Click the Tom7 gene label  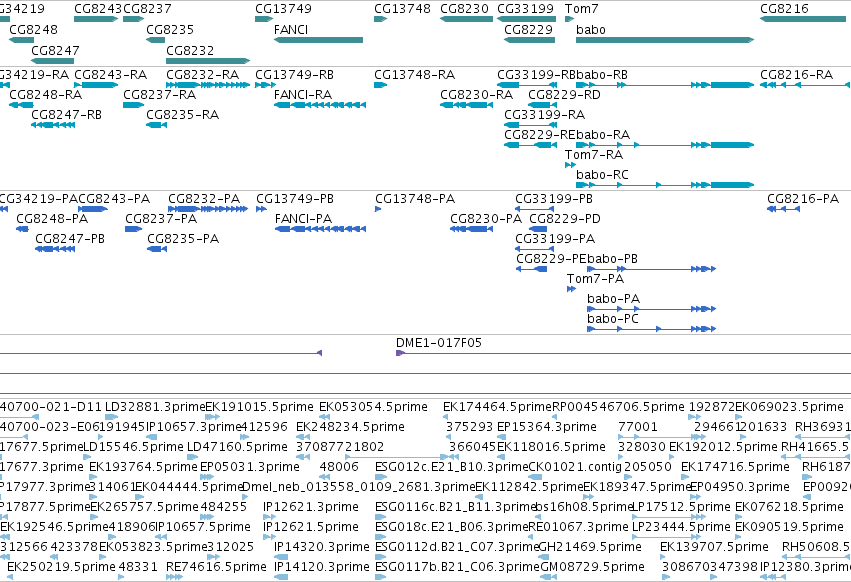[x=581, y=9]
